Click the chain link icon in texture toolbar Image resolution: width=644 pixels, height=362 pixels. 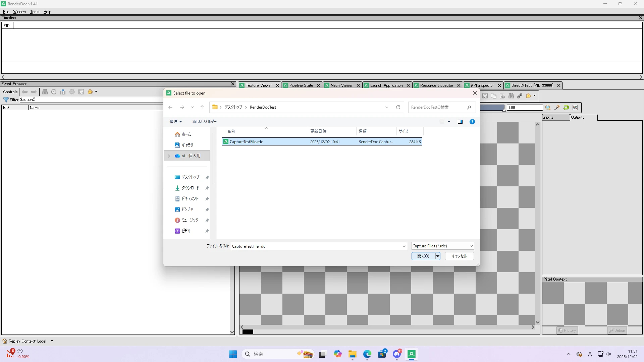520,96
